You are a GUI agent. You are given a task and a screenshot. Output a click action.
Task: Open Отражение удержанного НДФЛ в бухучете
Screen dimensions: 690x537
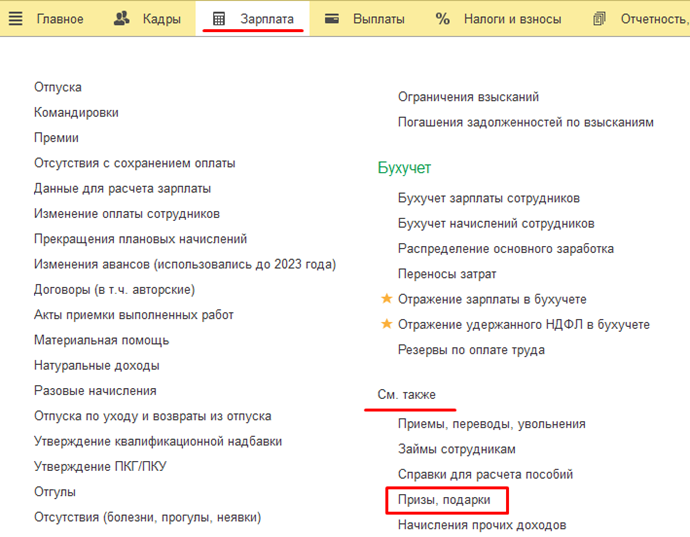point(524,325)
